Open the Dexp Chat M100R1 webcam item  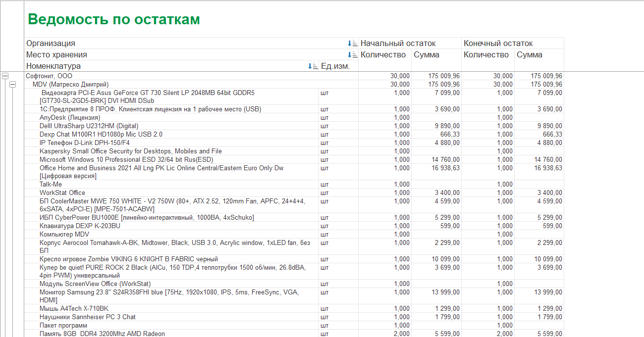(101, 135)
